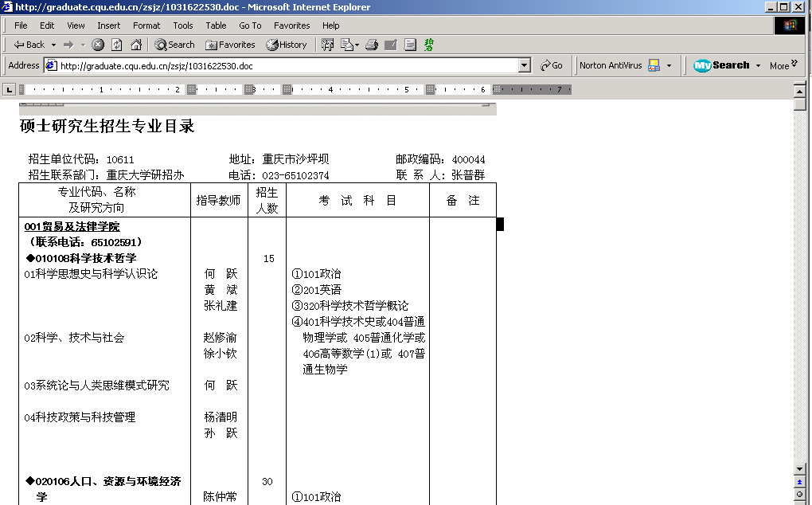Click the Norton AntiVirus icon
This screenshot has width=812, height=505.
[x=654, y=65]
